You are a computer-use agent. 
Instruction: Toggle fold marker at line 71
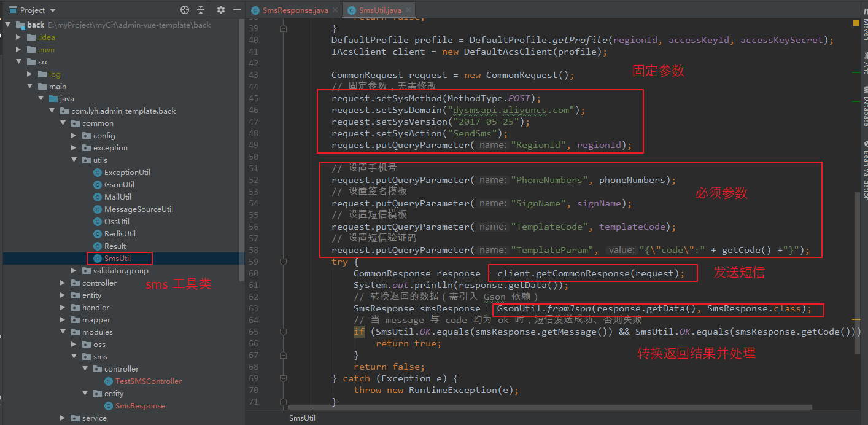[283, 402]
